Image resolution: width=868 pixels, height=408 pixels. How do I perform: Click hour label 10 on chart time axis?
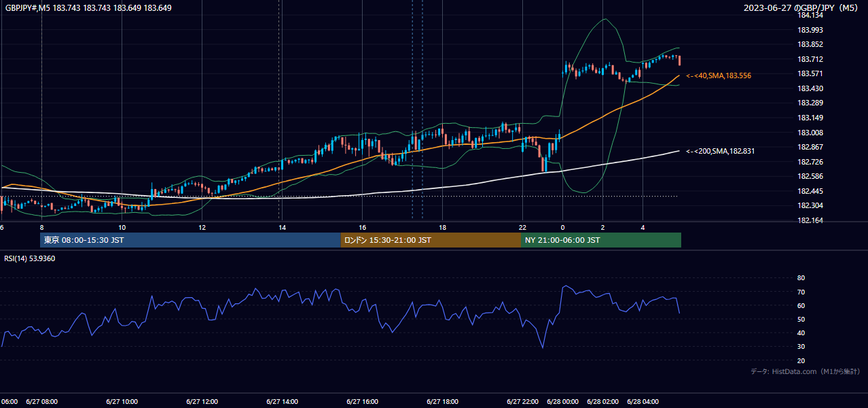[x=122, y=227]
